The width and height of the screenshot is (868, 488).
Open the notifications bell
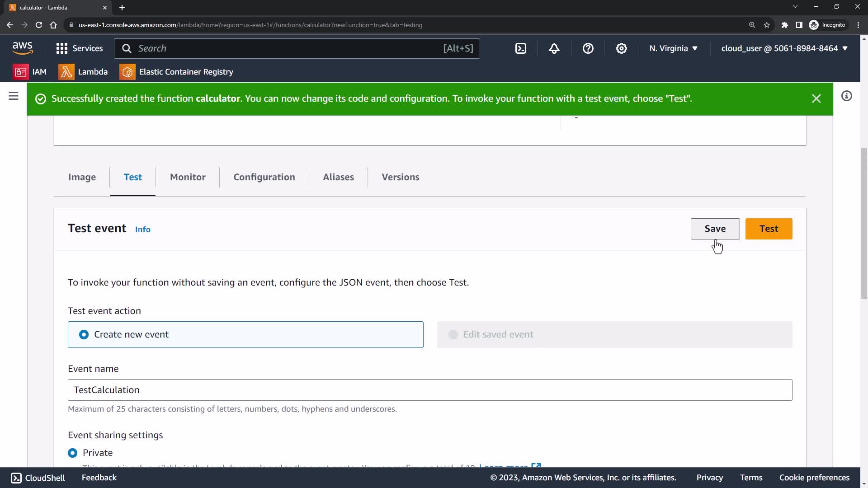click(x=554, y=48)
